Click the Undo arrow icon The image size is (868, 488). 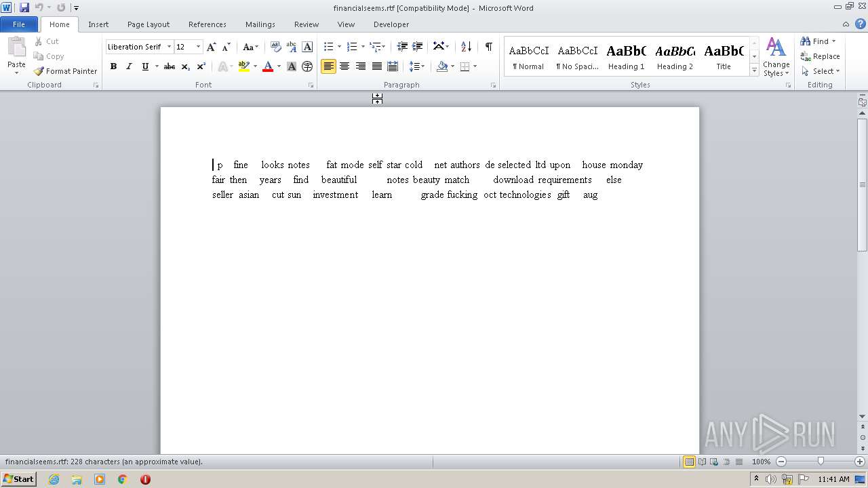[x=39, y=7]
